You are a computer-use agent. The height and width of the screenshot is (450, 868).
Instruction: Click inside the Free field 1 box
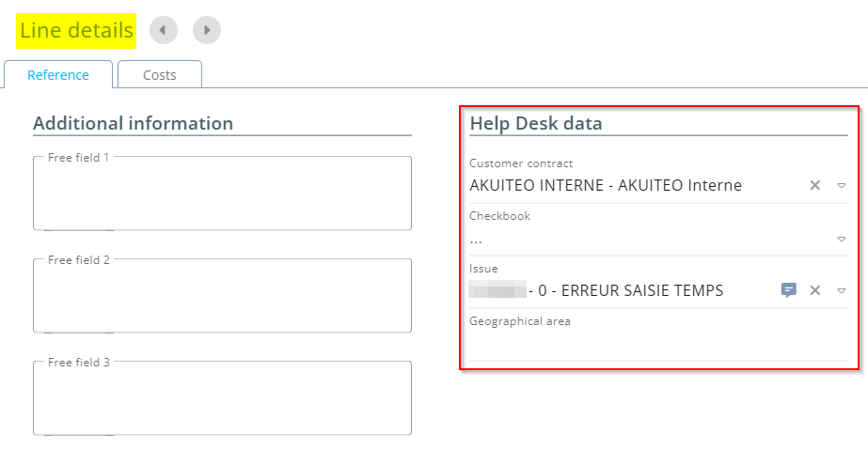click(222, 194)
